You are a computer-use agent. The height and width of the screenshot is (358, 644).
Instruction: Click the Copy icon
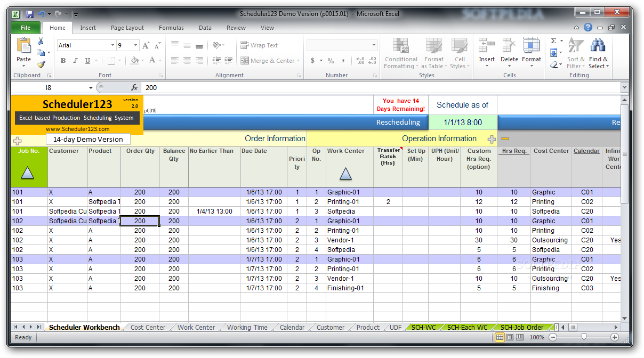pyautogui.click(x=41, y=53)
